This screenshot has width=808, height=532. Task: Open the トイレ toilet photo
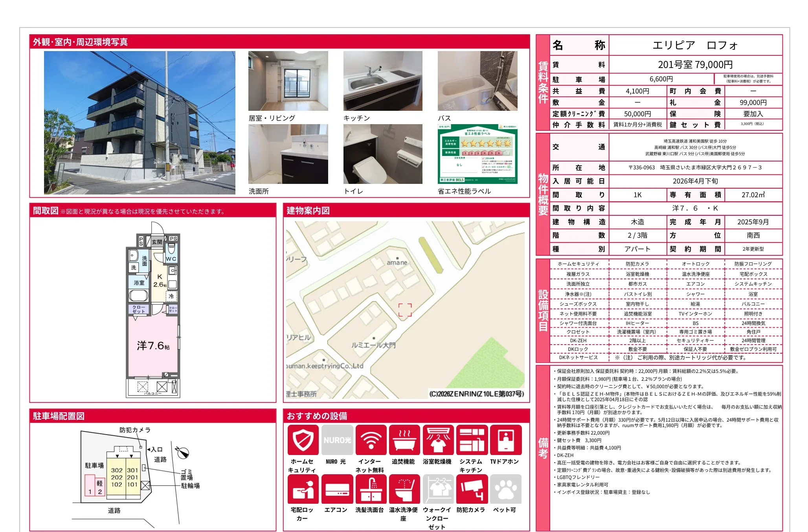pos(383,154)
